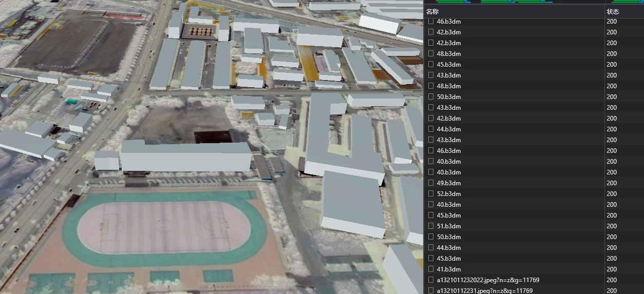Click the 200 status of a1321011232022.jpeg
The height and width of the screenshot is (294, 644).
[612, 280]
